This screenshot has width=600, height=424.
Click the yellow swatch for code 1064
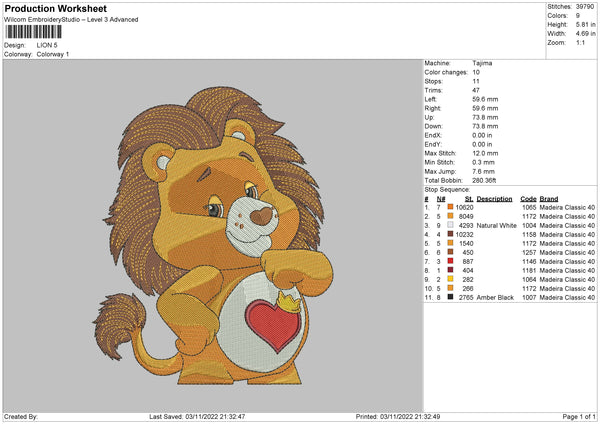[x=450, y=279]
